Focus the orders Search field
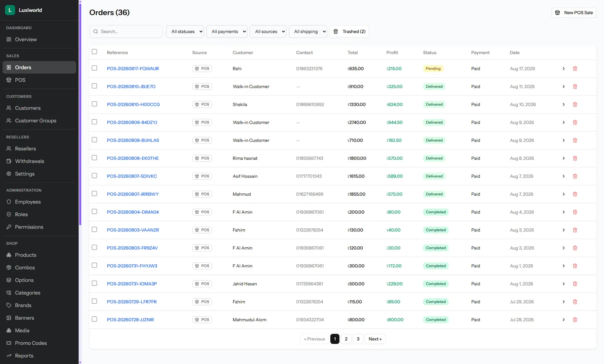Screen dimensions: 604x364 point(126,32)
